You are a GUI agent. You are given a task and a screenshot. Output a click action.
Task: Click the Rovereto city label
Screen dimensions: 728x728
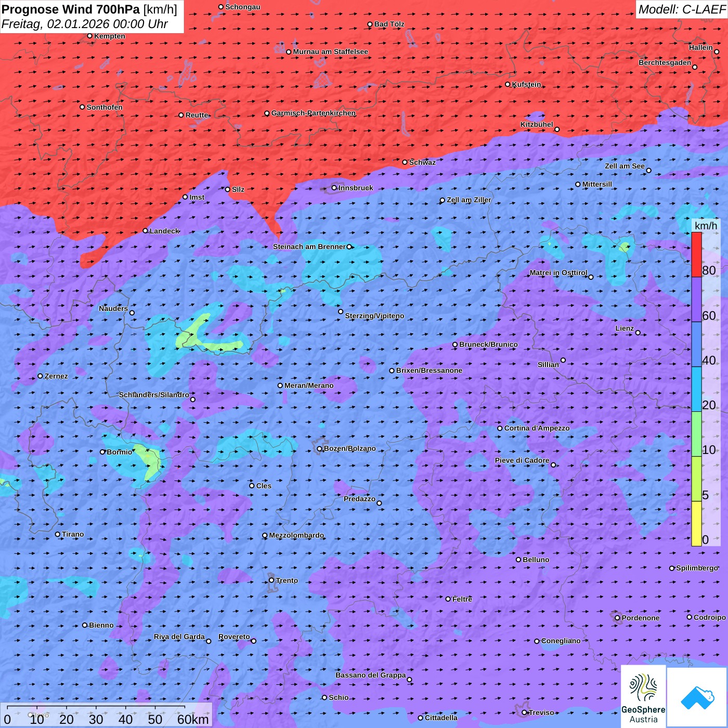pyautogui.click(x=234, y=636)
